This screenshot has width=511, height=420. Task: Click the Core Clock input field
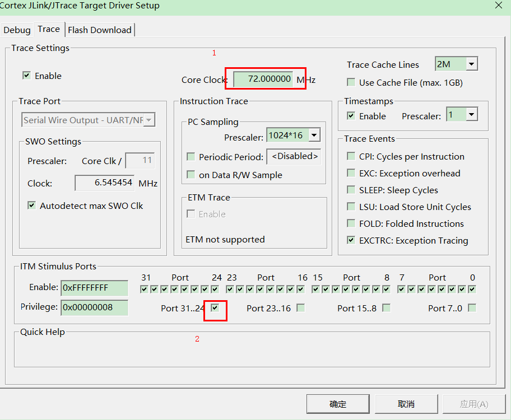(263, 79)
